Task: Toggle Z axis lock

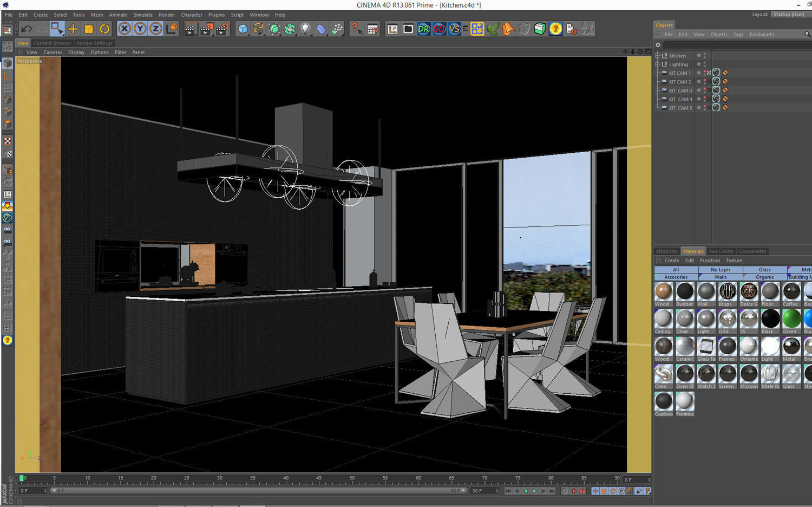Action: point(156,29)
